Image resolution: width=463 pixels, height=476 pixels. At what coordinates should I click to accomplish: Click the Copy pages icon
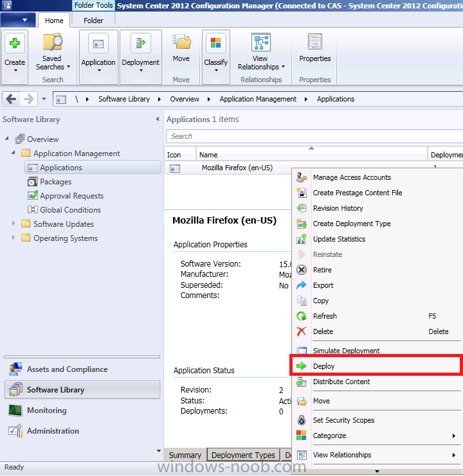click(x=302, y=301)
